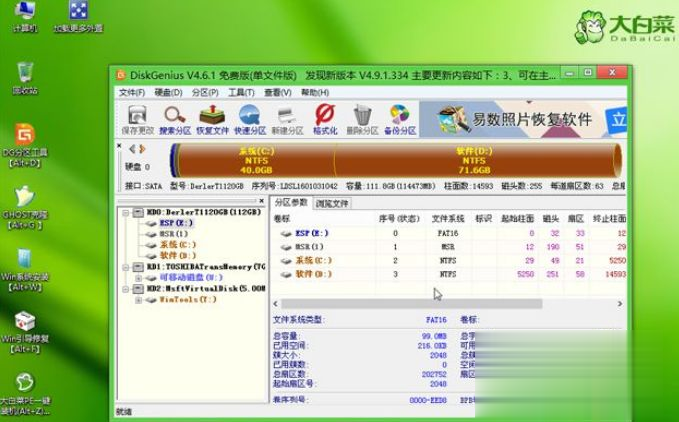Viewport: 679px width, 422px height.
Task: Select the 软件(D:) NTFS 71.6GB partition bar
Action: [x=475, y=160]
